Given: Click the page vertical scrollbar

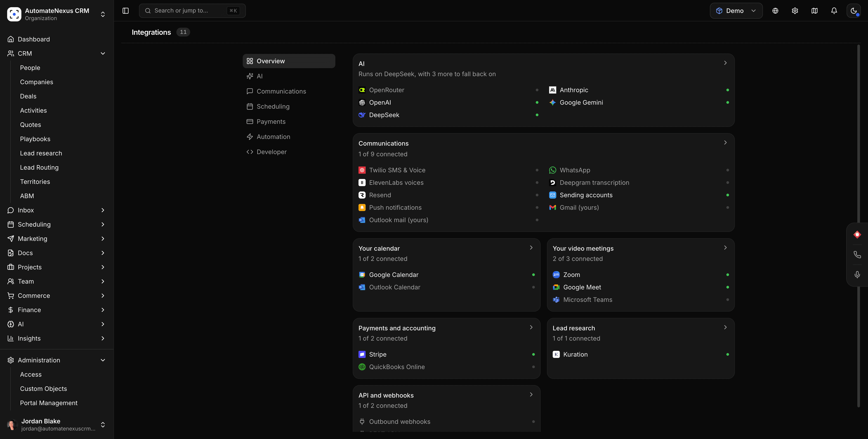Looking at the screenshot, I should click(x=858, y=226).
